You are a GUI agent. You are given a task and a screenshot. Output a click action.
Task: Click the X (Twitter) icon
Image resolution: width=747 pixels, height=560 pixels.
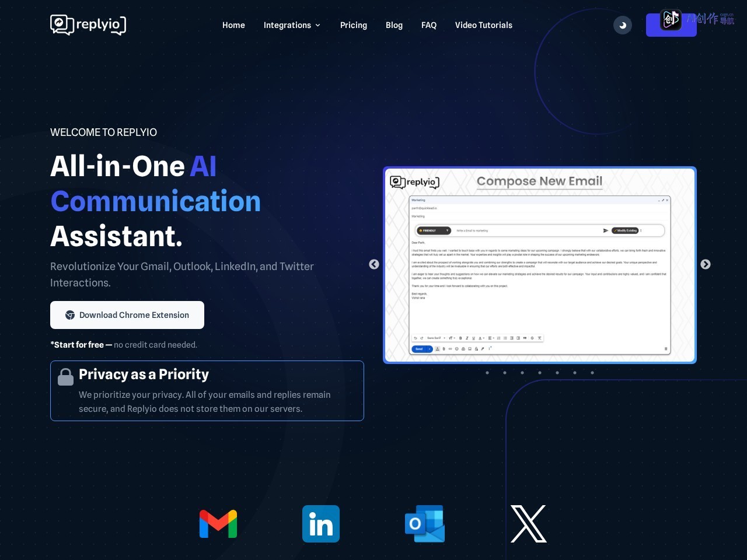click(528, 524)
